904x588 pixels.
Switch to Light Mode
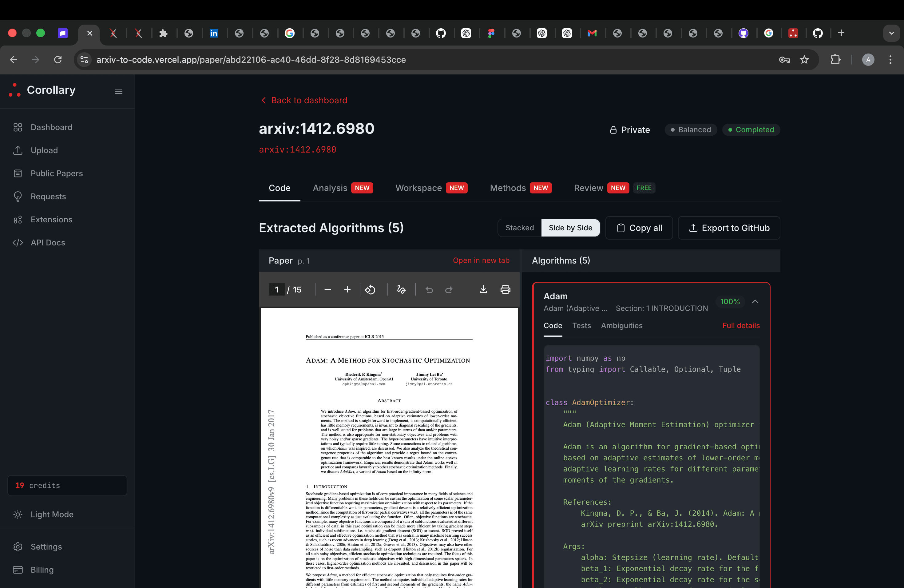tap(52, 514)
